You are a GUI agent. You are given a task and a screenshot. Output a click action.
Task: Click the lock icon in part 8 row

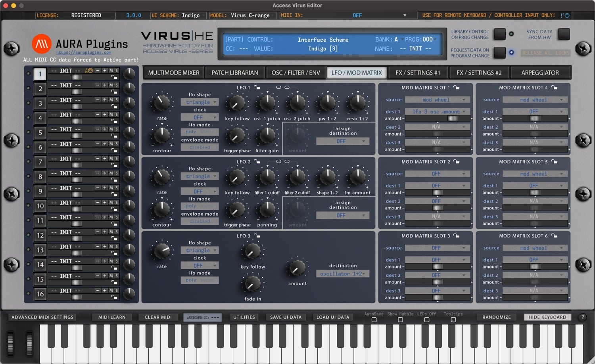pyautogui.click(x=114, y=180)
